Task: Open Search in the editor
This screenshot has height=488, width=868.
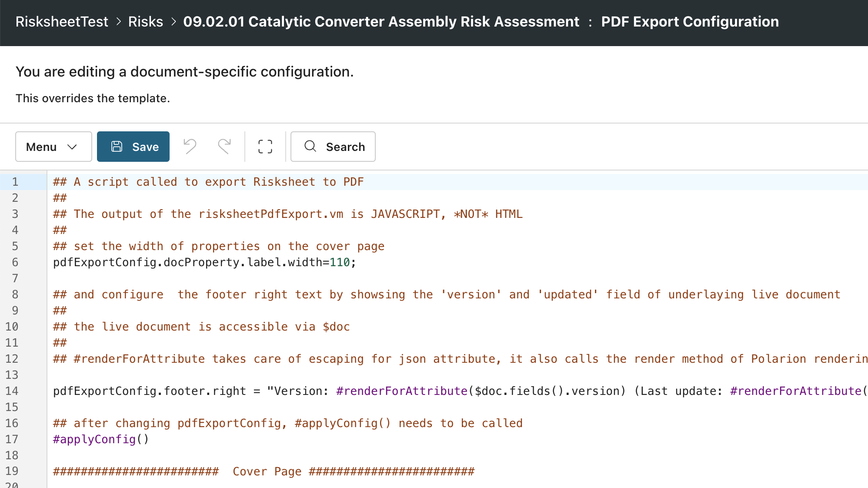Action: coord(333,147)
